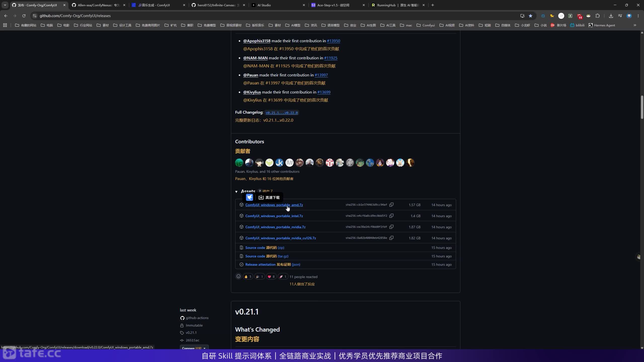Open a new browser tab
The image size is (644, 362).
click(433, 5)
